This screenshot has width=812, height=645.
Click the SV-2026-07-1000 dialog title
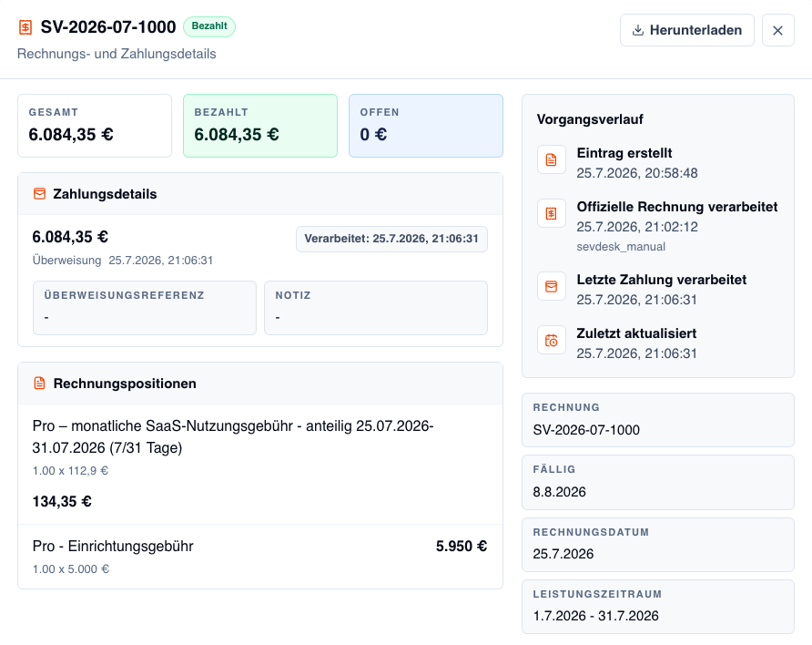pyautogui.click(x=108, y=27)
